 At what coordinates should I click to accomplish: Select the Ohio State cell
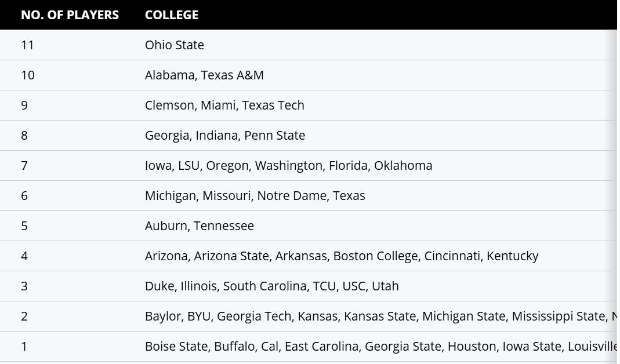click(x=175, y=45)
